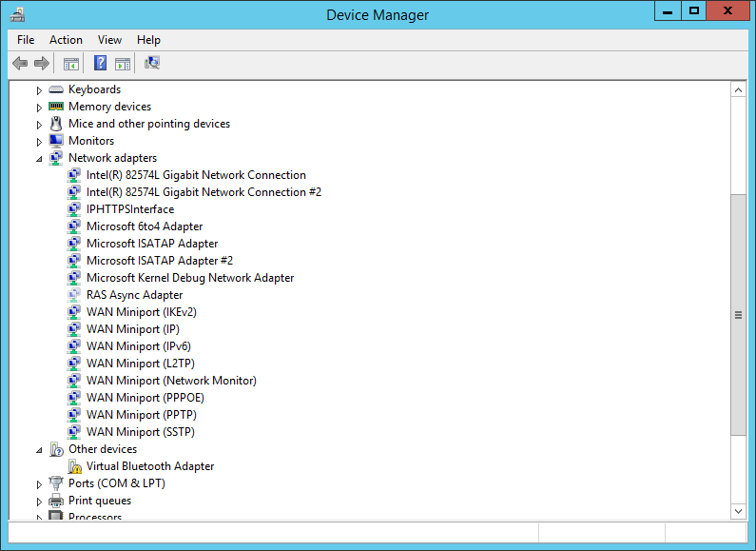Click the icon beside RAS Async Adapter

(x=74, y=295)
